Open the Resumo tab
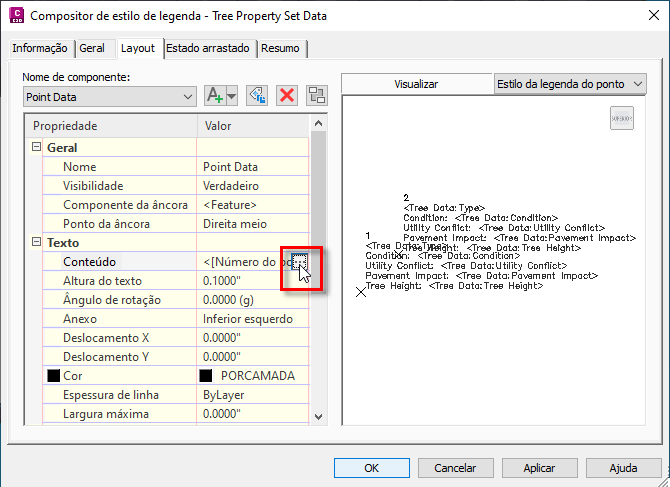This screenshot has height=487, width=670. [280, 48]
